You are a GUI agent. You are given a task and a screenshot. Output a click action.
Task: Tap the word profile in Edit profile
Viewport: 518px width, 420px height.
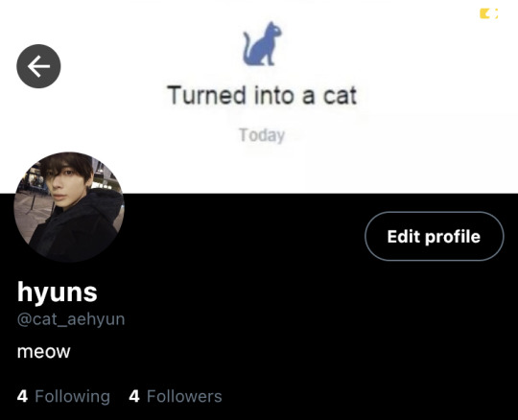[x=452, y=237]
